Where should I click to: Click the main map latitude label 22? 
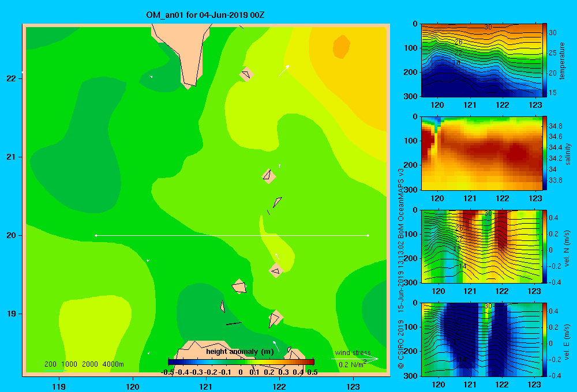coord(11,78)
